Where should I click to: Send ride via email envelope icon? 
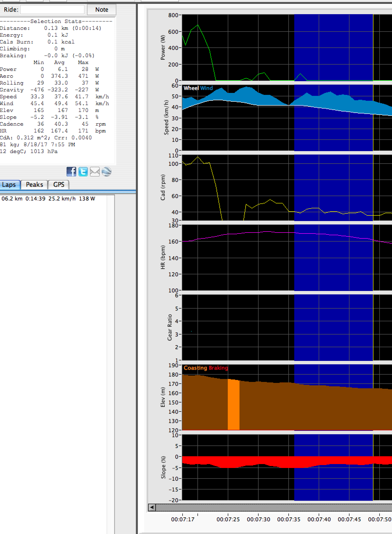point(95,172)
